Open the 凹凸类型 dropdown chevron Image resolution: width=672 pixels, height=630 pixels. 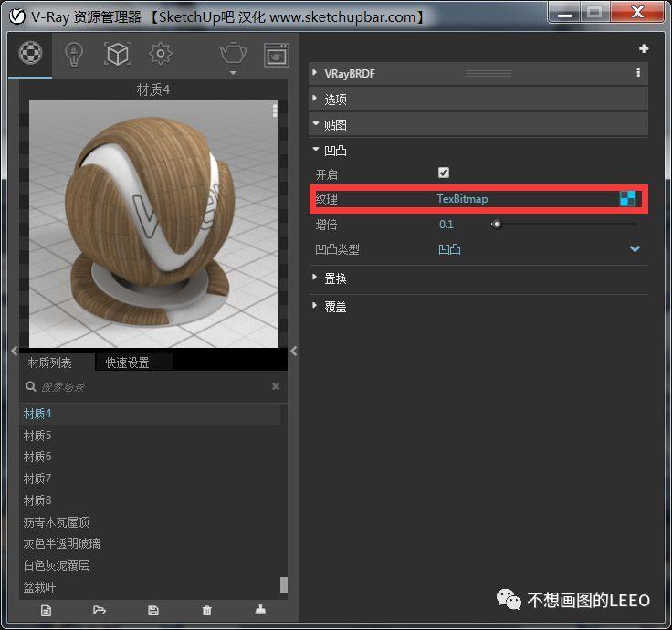coord(635,248)
